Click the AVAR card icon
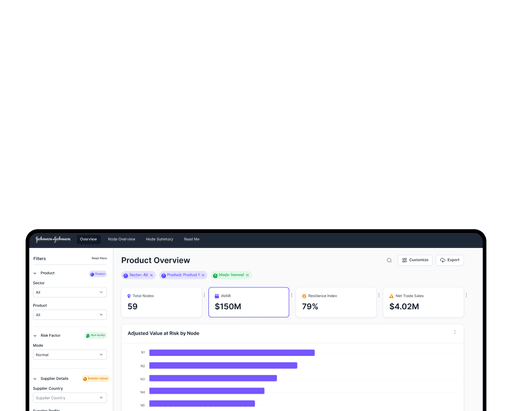This screenshot has width=512, height=411. click(217, 296)
